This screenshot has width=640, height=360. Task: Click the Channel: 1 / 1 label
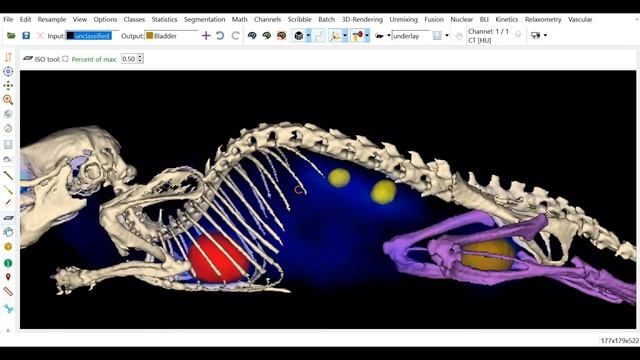point(489,31)
